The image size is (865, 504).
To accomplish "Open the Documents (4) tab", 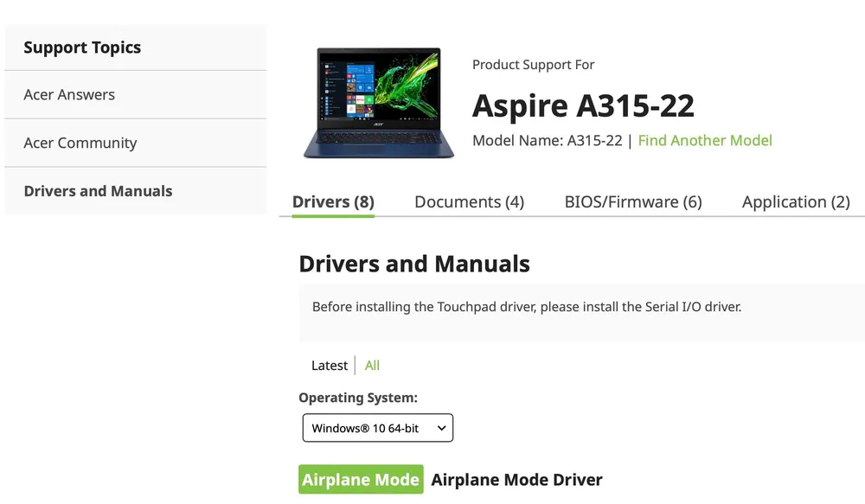I will [469, 202].
